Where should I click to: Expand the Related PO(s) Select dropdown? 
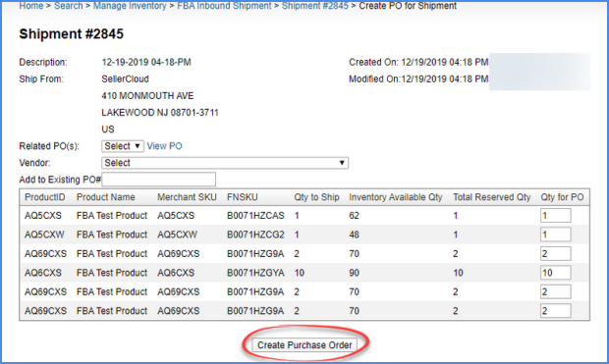(123, 146)
